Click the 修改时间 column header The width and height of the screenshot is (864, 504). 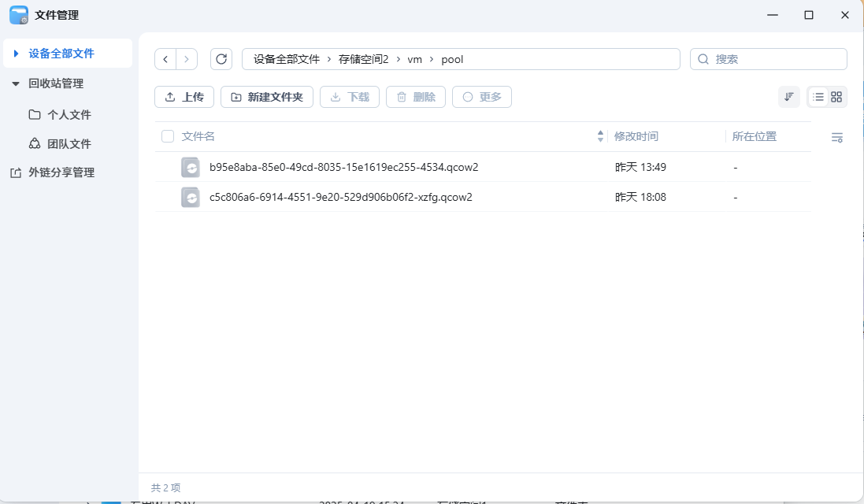point(636,136)
